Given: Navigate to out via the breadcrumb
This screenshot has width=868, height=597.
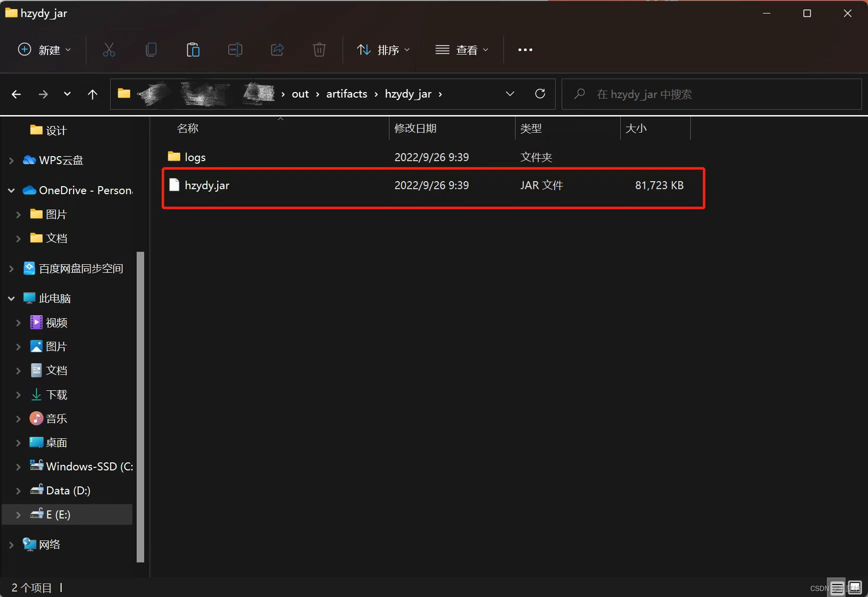Looking at the screenshot, I should coord(300,94).
